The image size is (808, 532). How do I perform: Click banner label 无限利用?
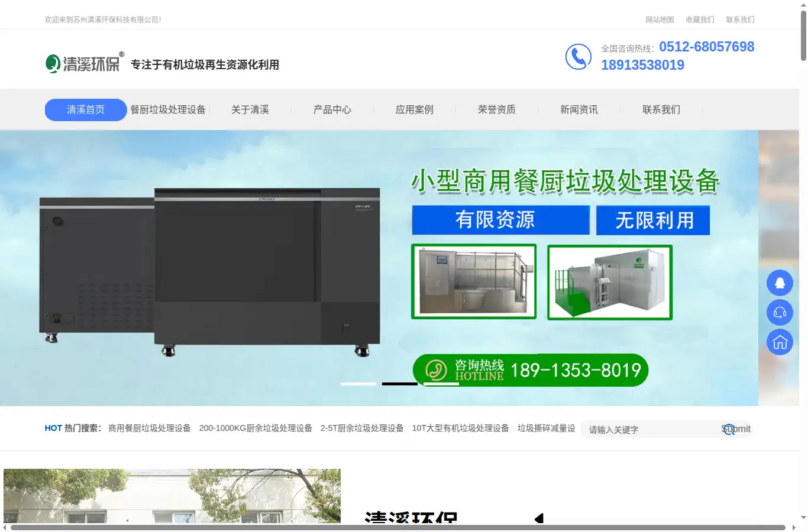[x=653, y=220]
